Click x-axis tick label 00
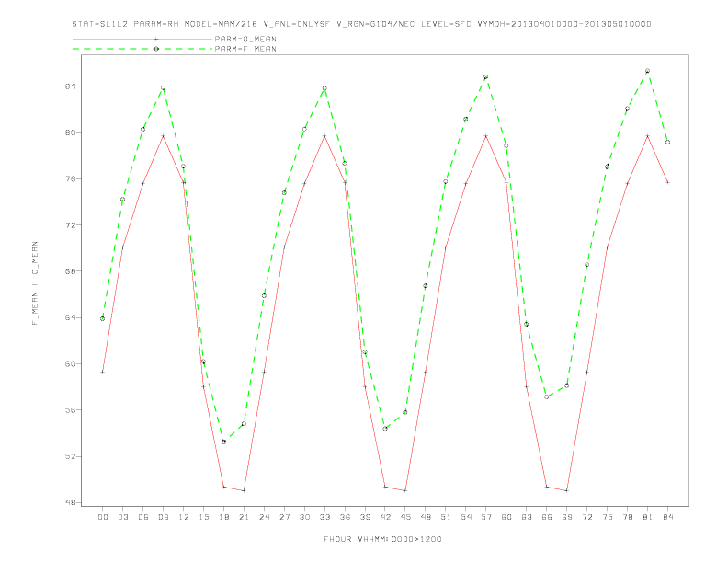The width and height of the screenshot is (728, 563). coord(103,517)
